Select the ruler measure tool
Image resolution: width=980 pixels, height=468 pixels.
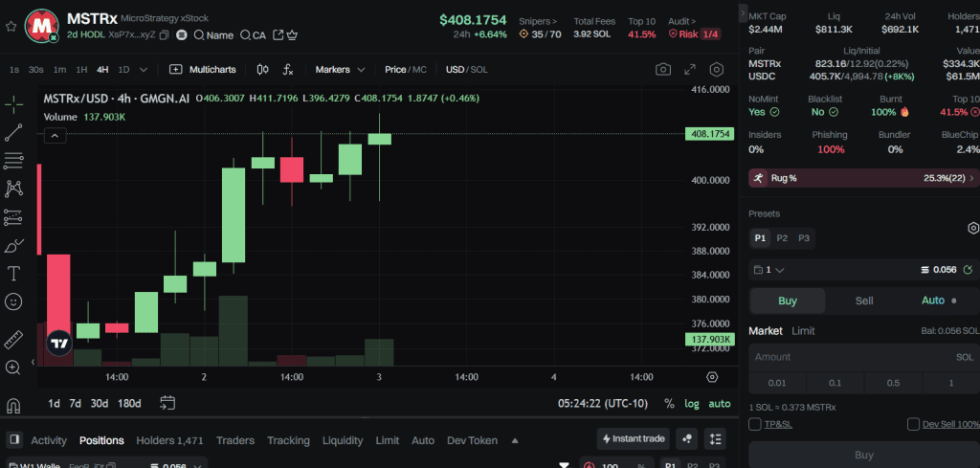[x=13, y=340]
